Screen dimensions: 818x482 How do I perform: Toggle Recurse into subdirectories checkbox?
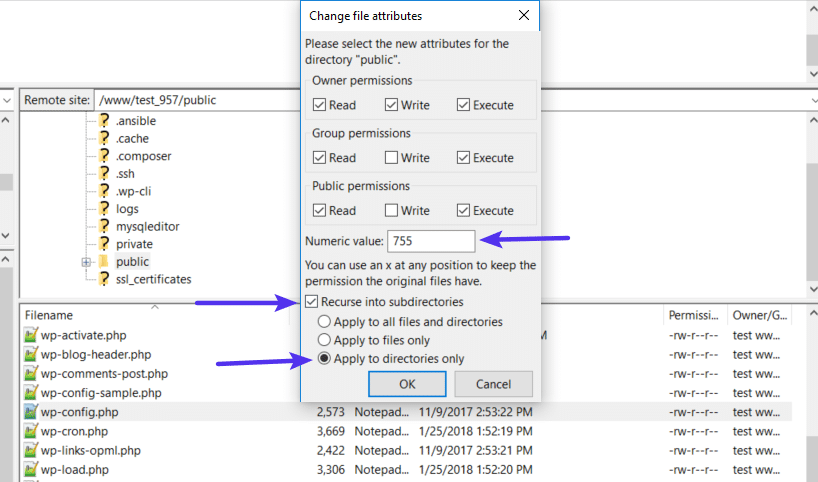pos(312,302)
